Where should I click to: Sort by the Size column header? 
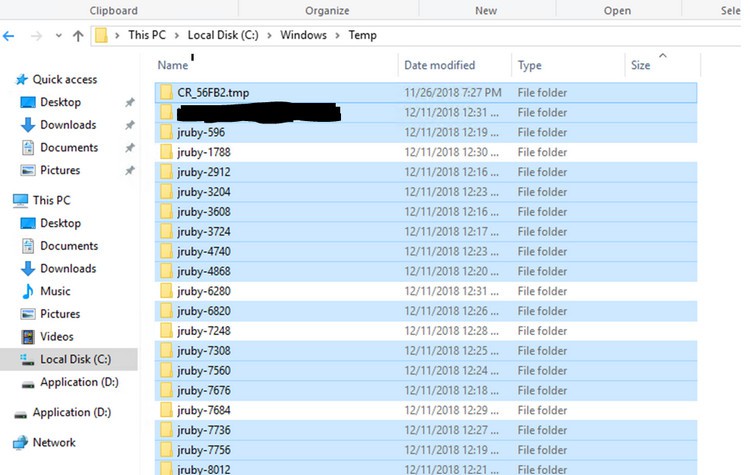click(x=640, y=65)
